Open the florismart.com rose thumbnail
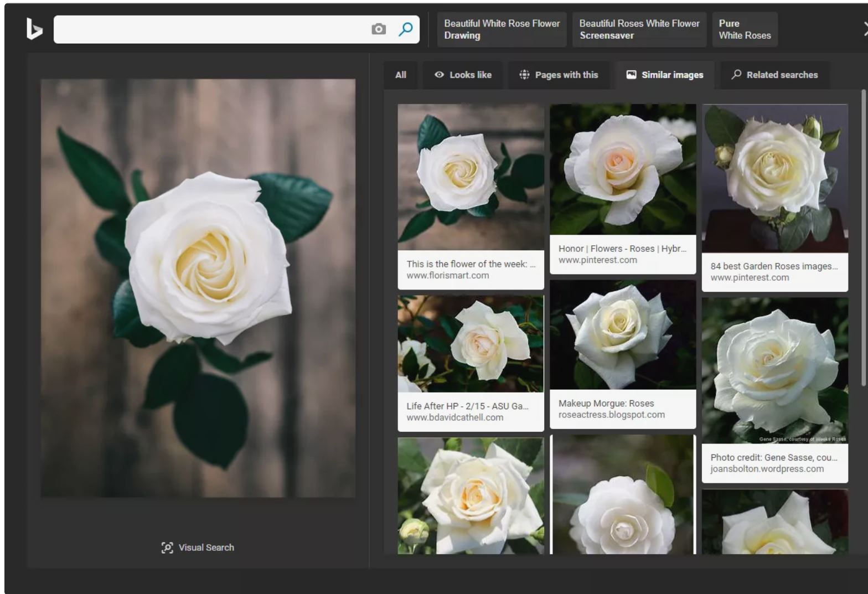Viewport: 868px width, 594px height. point(471,177)
